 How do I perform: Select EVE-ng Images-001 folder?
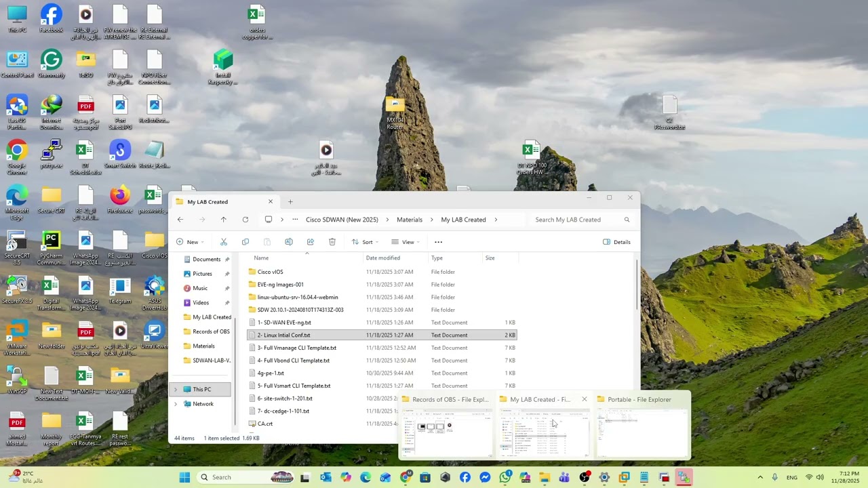[382, 285]
